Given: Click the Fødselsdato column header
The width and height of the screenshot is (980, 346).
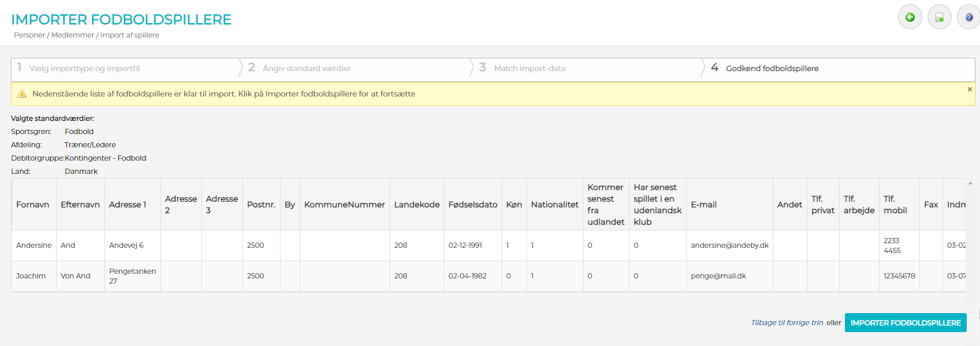Looking at the screenshot, I should [473, 204].
